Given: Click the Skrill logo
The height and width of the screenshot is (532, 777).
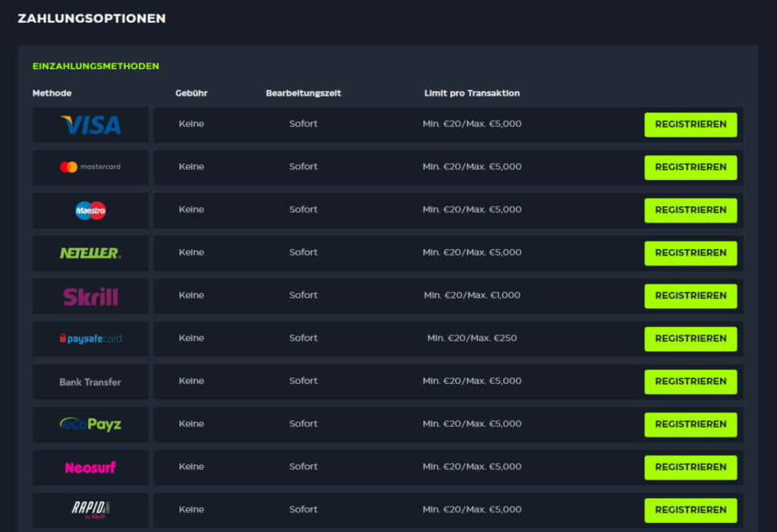Looking at the screenshot, I should point(91,297).
